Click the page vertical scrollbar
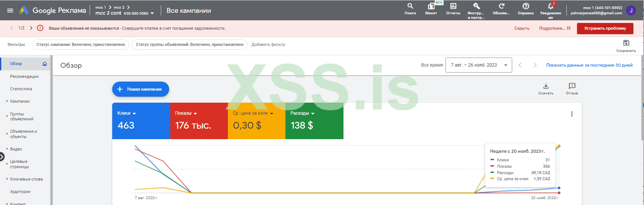The height and width of the screenshot is (205, 644). pyautogui.click(x=642, y=98)
